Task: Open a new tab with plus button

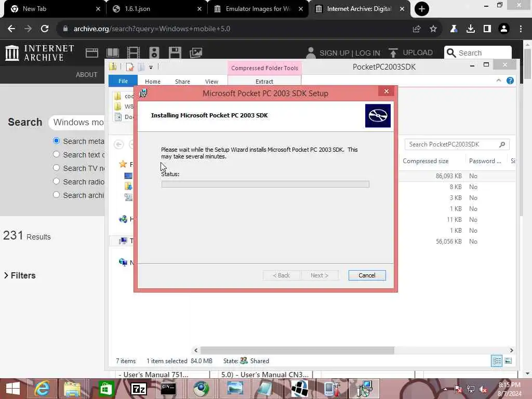Action: pos(421,9)
